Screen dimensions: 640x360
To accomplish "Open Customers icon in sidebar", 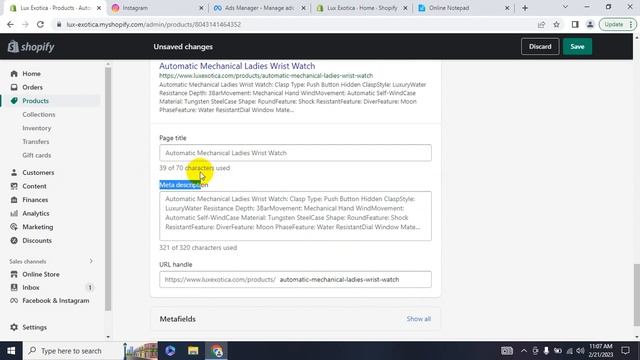I will (x=14, y=173).
